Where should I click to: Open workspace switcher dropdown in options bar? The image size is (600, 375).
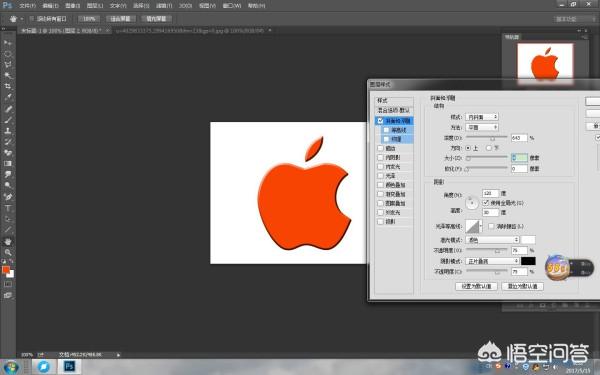pos(574,19)
